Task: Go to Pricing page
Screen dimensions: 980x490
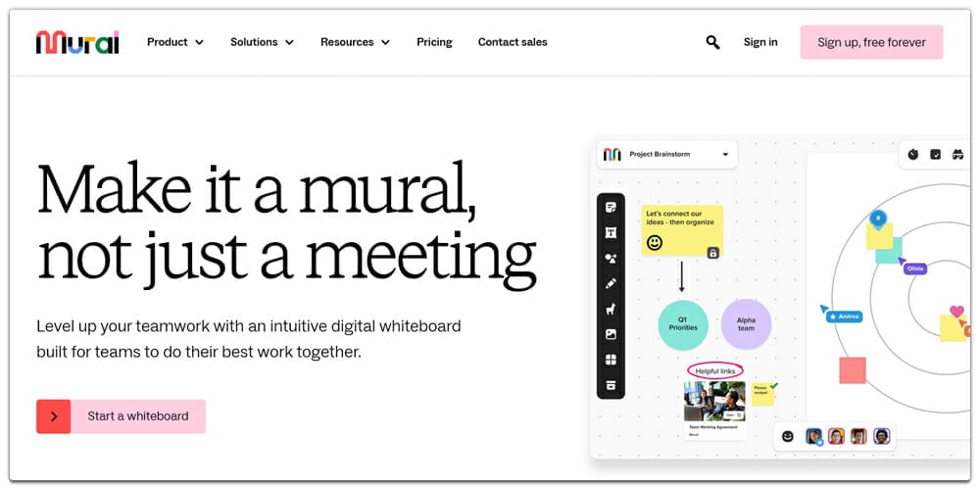Action: [x=434, y=42]
